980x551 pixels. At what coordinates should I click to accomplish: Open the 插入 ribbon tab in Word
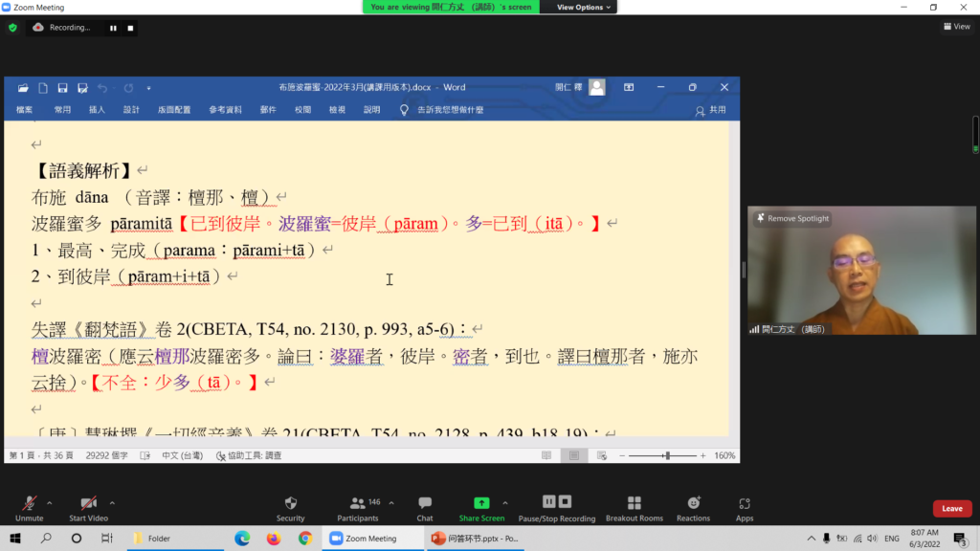click(x=97, y=110)
